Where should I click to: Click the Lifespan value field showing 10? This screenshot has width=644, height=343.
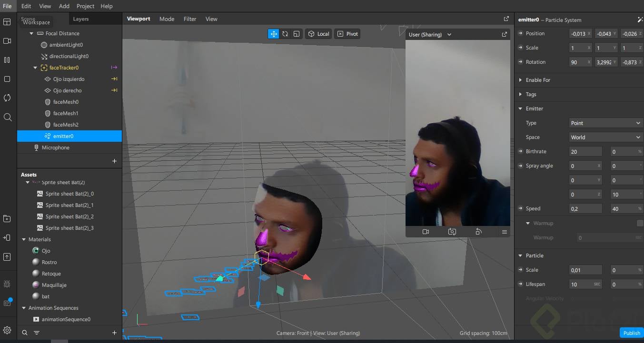click(585, 284)
